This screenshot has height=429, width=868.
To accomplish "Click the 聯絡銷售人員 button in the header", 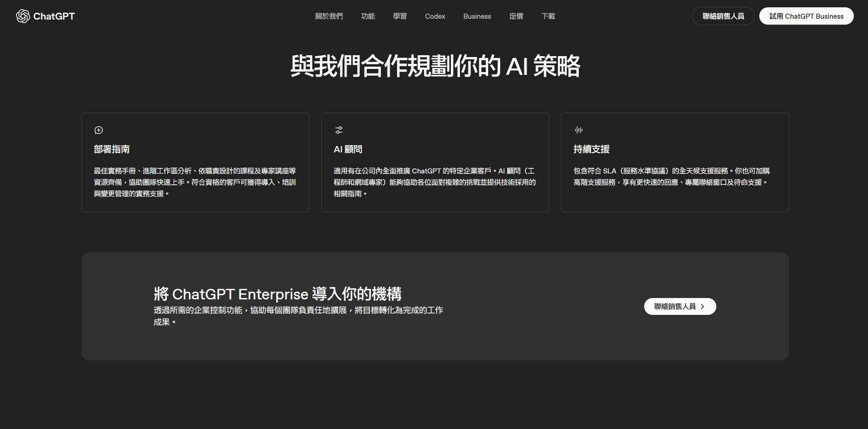I will coord(723,16).
